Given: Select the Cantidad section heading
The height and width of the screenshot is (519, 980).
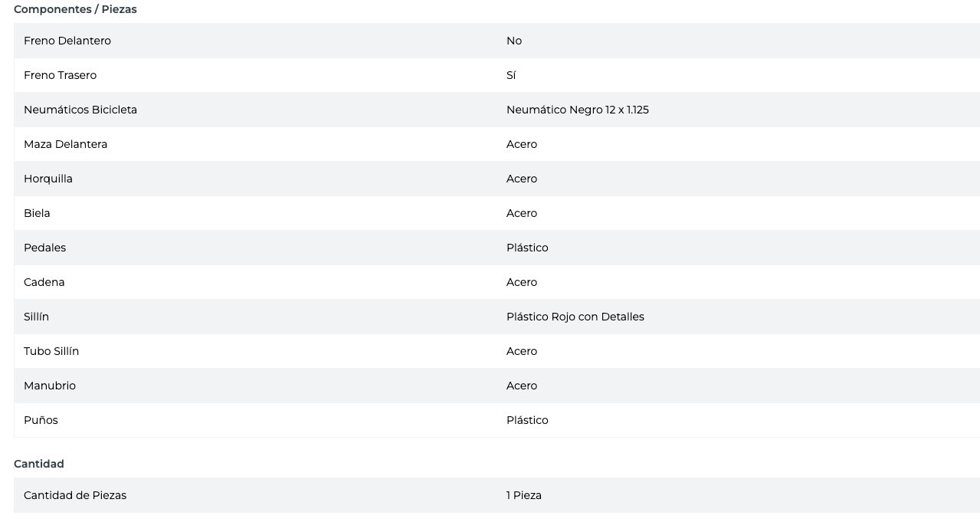Looking at the screenshot, I should coord(39,464).
